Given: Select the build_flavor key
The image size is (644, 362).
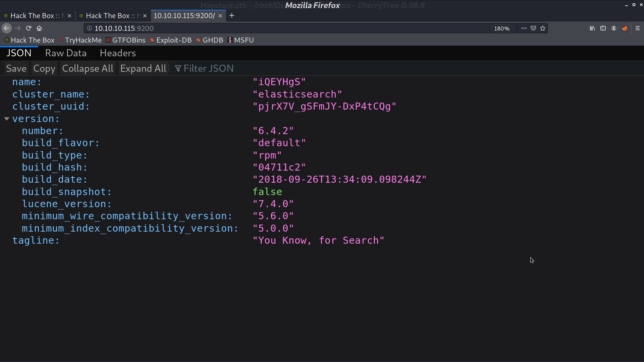Looking at the screenshot, I should 61,143.
